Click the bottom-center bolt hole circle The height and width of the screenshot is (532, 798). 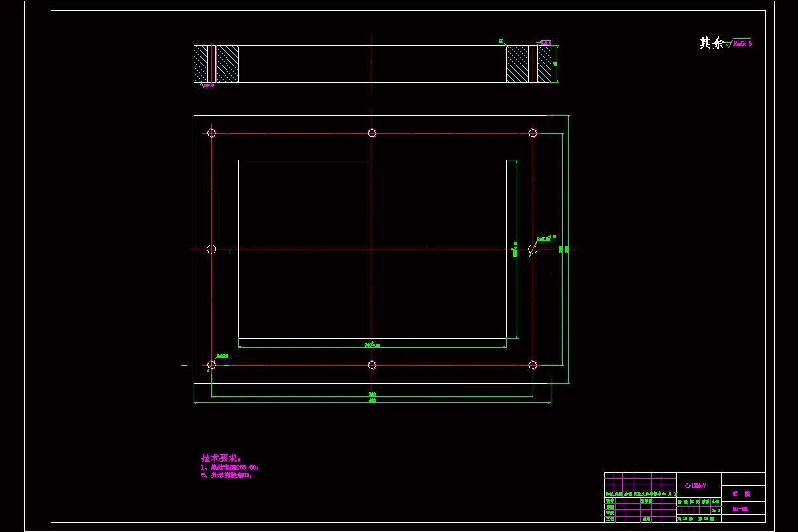[x=372, y=365]
